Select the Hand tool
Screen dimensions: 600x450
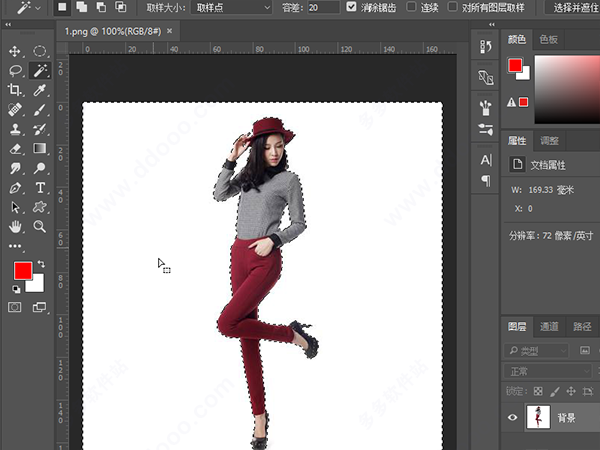tap(15, 227)
